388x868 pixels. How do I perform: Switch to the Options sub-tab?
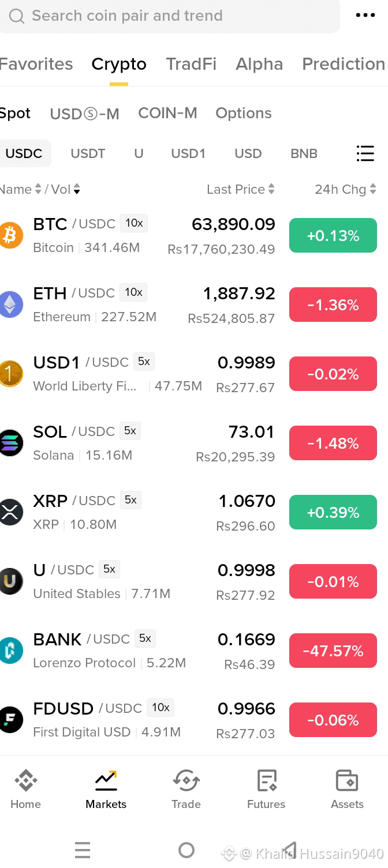[x=244, y=113]
